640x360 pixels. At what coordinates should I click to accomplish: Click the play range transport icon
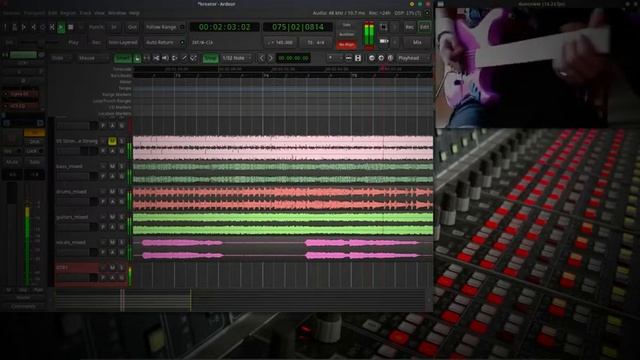52,27
